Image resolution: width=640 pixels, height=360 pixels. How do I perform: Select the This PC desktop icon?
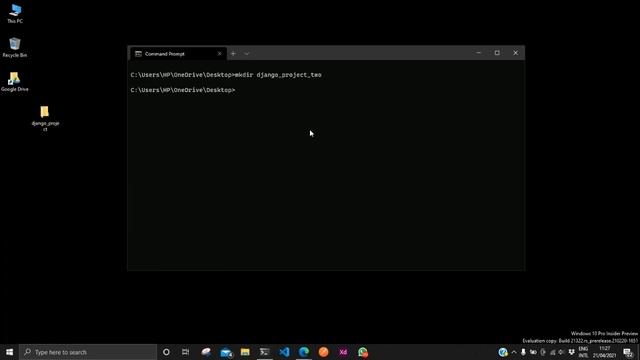[15, 13]
